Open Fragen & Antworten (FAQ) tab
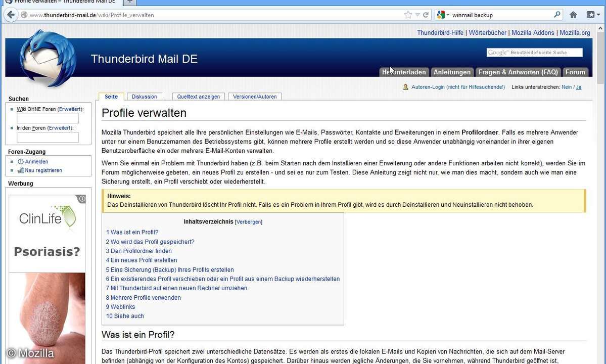606x364 pixels. pyautogui.click(x=518, y=72)
